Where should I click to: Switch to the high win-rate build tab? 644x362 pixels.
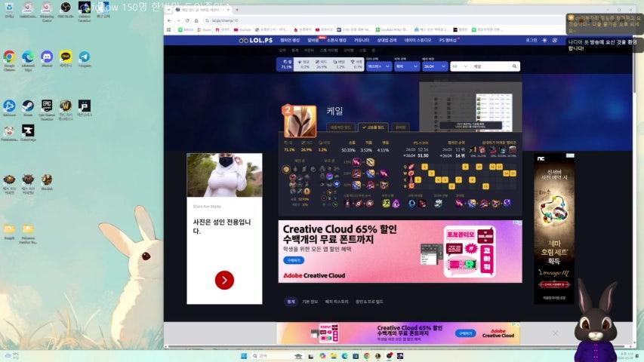(x=374, y=128)
